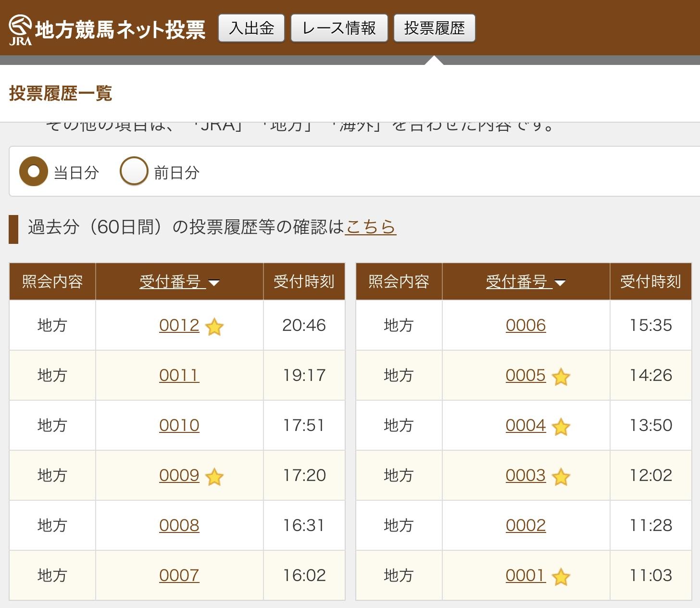View receipt number 0008
Image resolution: width=700 pixels, height=608 pixels.
(179, 525)
